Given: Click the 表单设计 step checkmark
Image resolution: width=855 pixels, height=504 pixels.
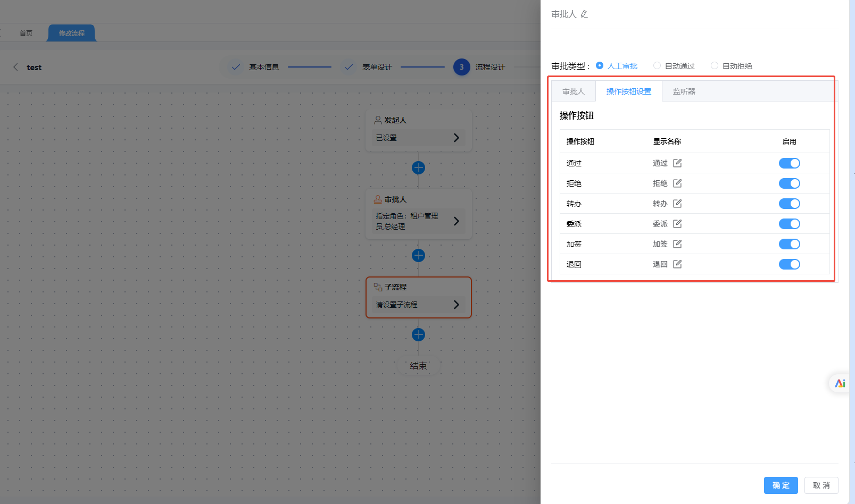Looking at the screenshot, I should tap(348, 67).
